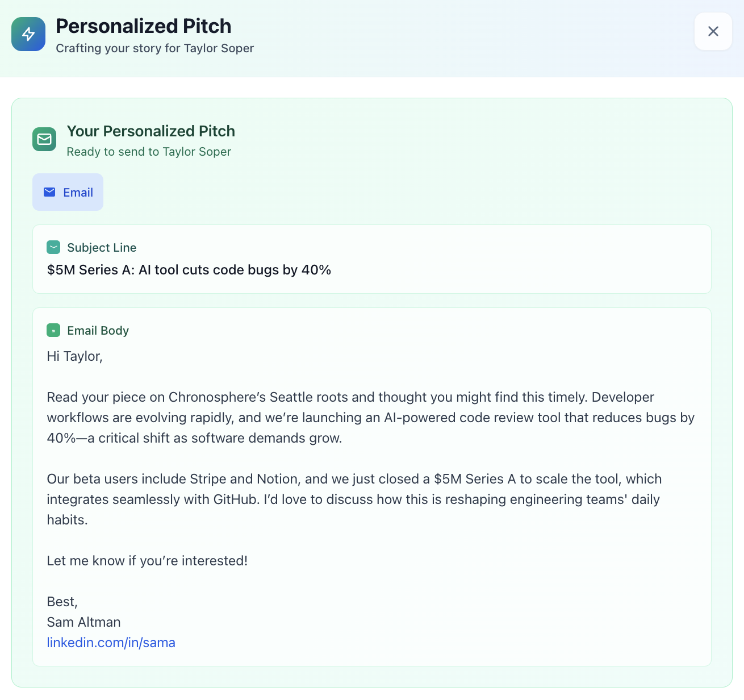Click the "Crafting your story for Taylor Soper" subtitle
The width and height of the screenshot is (744, 700).
tap(154, 48)
